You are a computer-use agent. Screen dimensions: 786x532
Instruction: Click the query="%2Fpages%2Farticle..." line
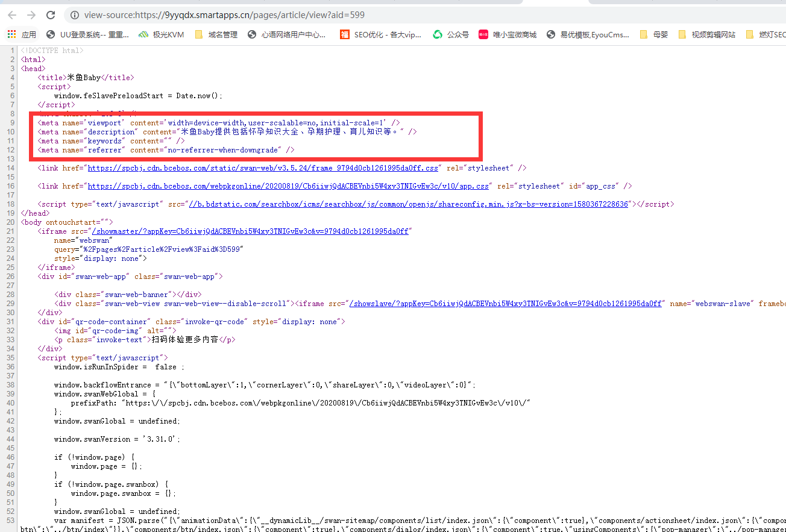pos(148,249)
